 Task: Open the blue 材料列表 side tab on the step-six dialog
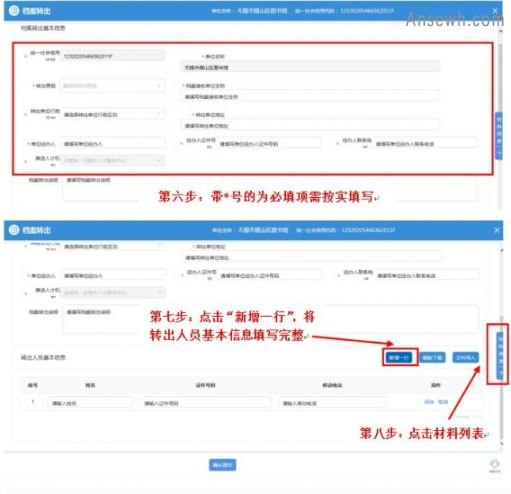point(499,136)
